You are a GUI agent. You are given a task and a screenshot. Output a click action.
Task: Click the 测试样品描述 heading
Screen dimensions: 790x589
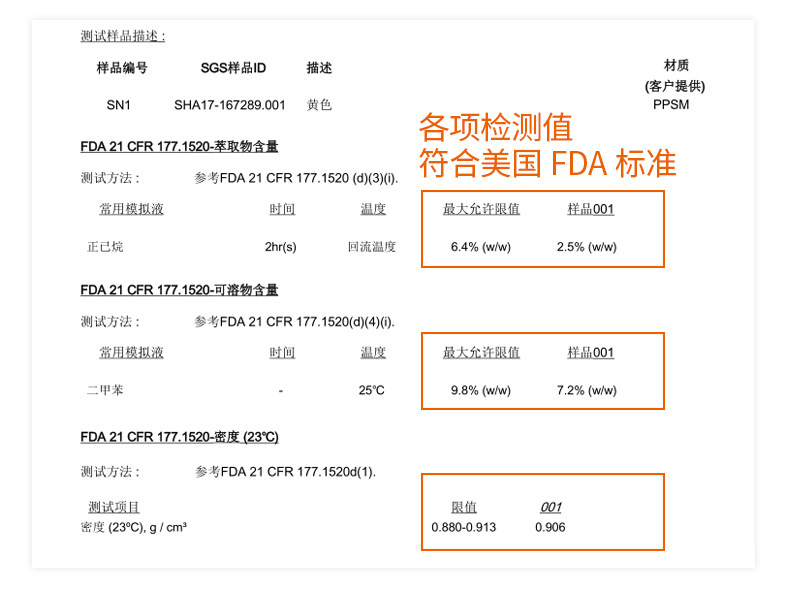[x=122, y=36]
